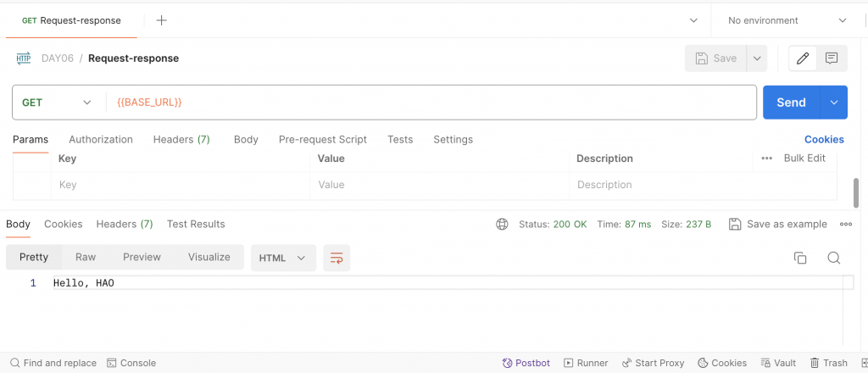The image size is (868, 373).
Task: Open the comments icon
Action: [x=832, y=58]
